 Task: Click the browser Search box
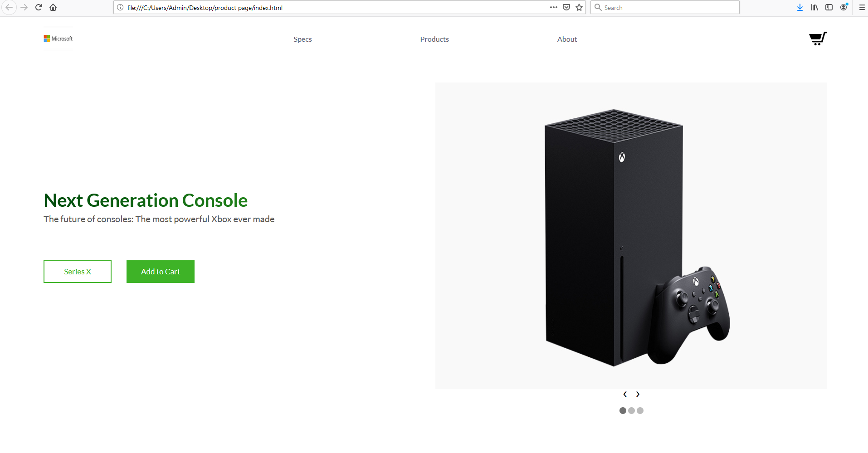[x=665, y=7]
